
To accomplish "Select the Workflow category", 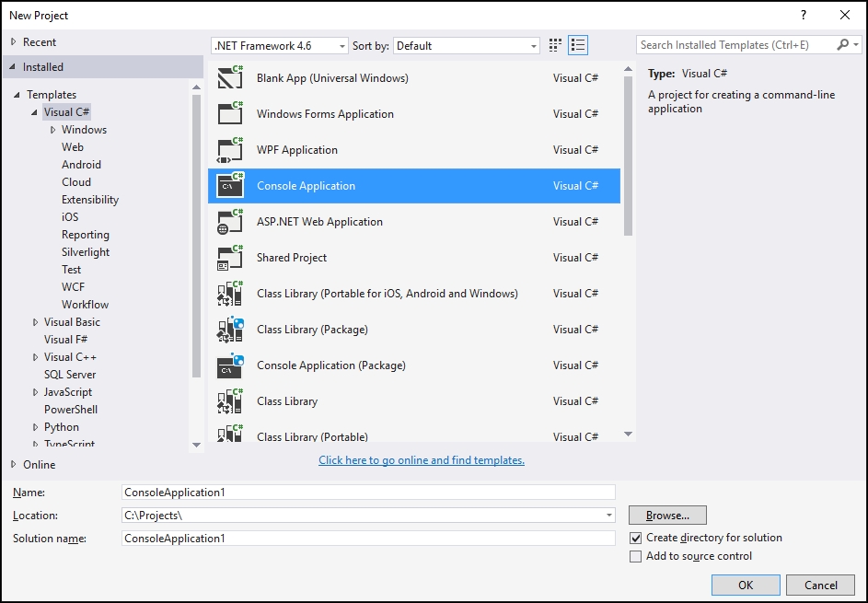I will pos(86,305).
